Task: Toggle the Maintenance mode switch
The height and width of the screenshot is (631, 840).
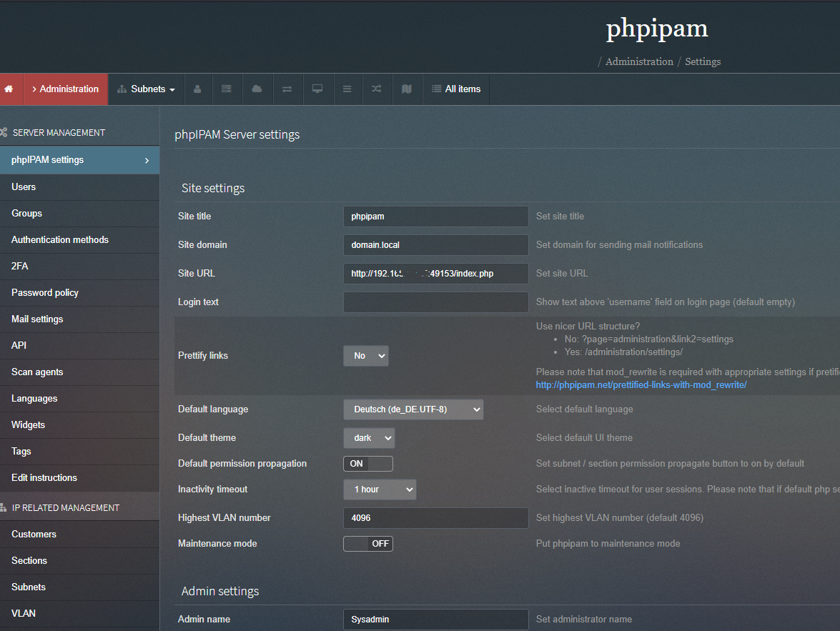Action: tap(368, 544)
